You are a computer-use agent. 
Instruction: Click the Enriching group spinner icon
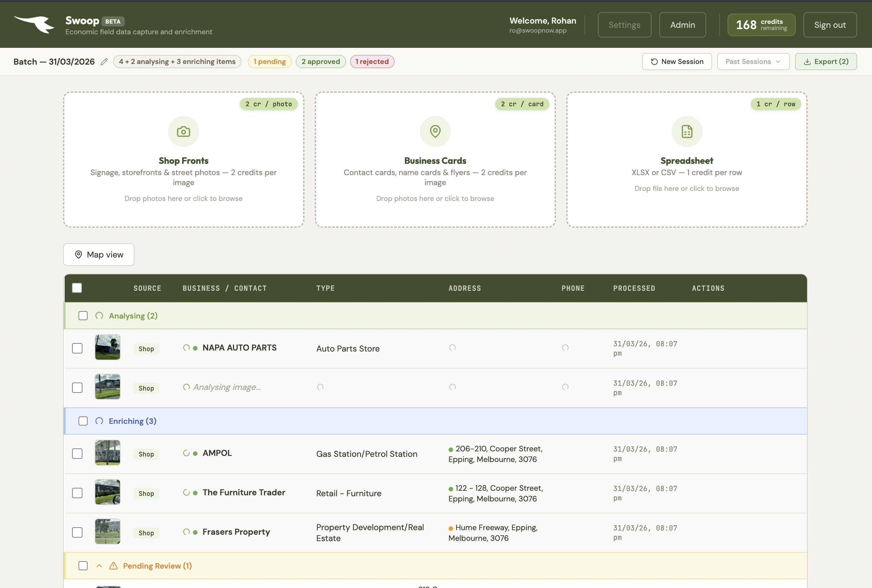(x=99, y=421)
